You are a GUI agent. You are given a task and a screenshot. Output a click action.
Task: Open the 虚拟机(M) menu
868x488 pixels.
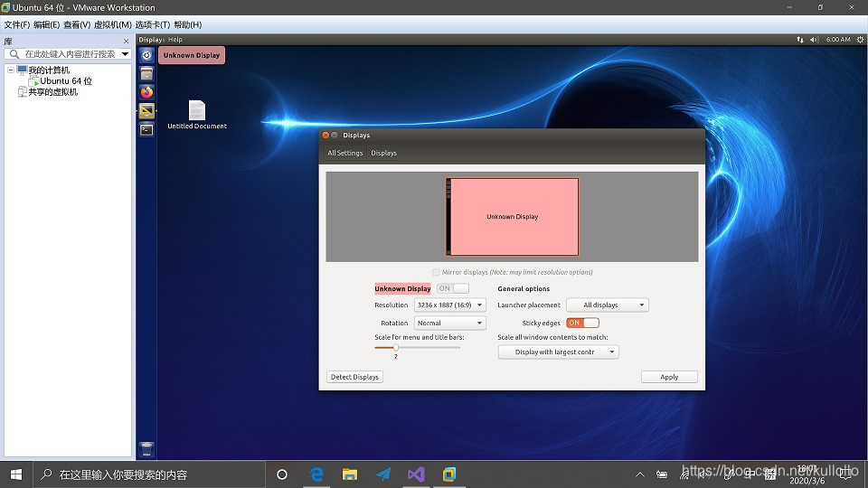pos(113,25)
